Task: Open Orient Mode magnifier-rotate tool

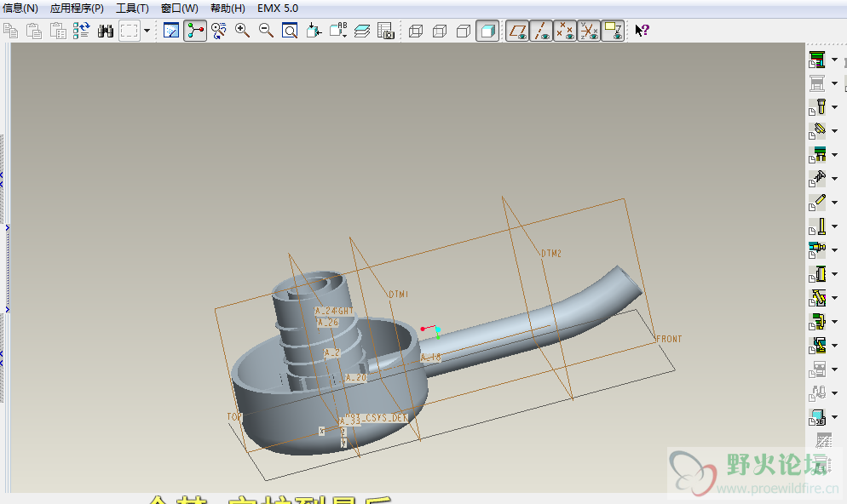Action: [219, 31]
